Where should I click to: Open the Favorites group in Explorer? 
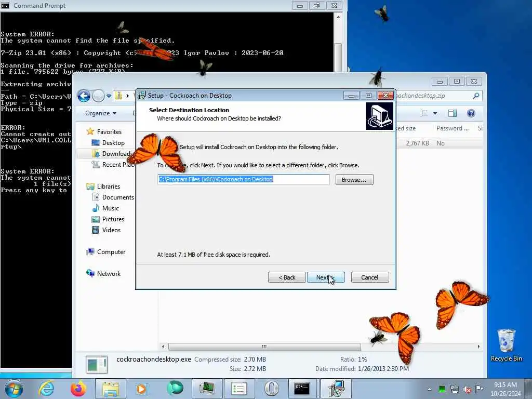tap(109, 131)
